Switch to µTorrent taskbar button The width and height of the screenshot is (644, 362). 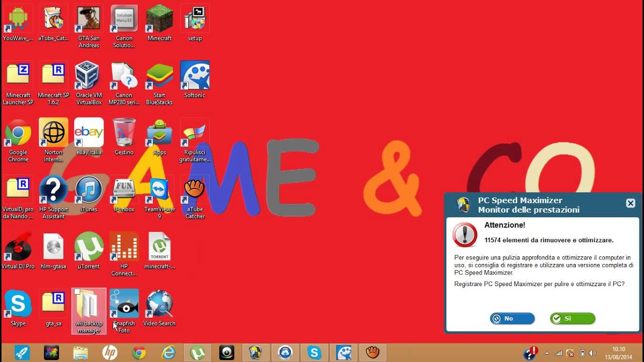[x=197, y=353]
